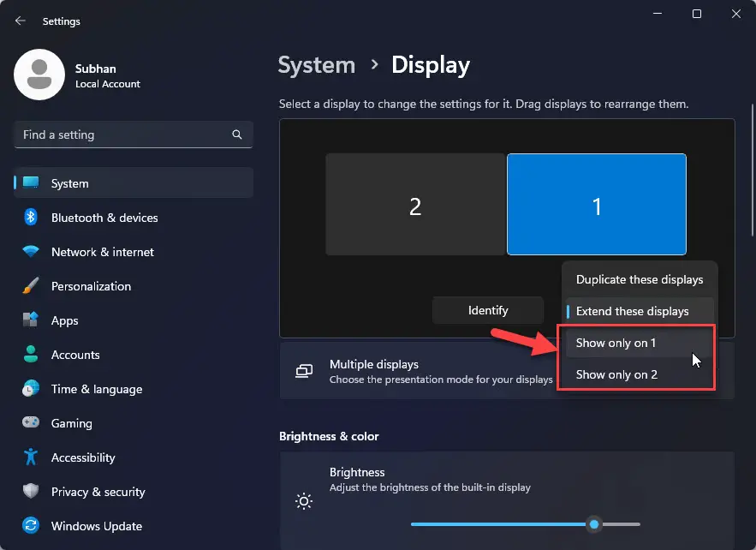
Task: Select display 2 rectangle
Action: coord(415,204)
